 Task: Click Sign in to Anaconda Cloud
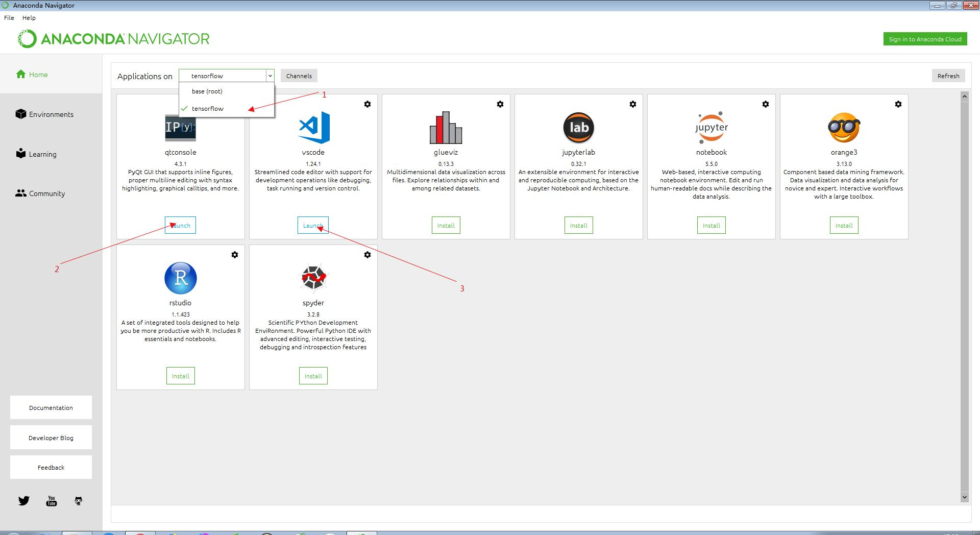[925, 38]
